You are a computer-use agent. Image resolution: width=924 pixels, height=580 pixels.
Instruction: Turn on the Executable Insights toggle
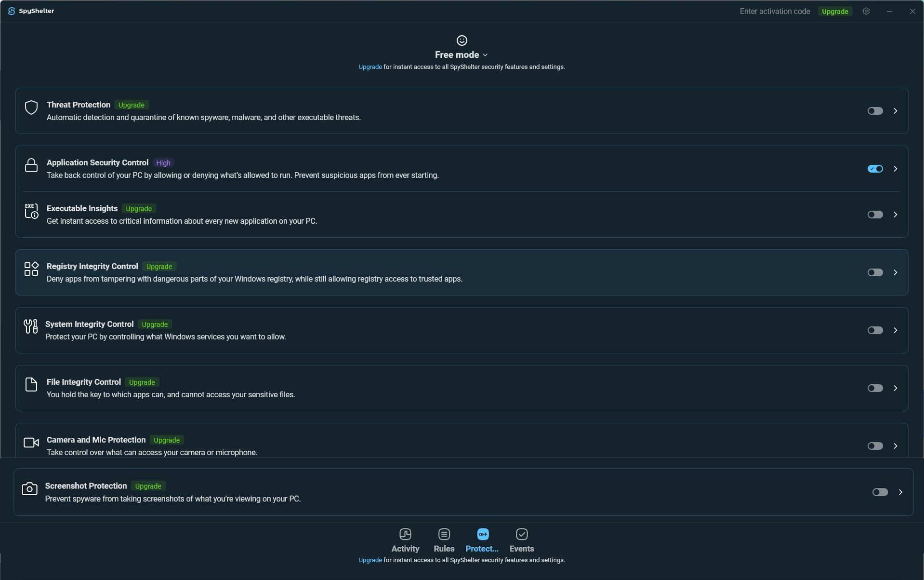[x=875, y=215]
